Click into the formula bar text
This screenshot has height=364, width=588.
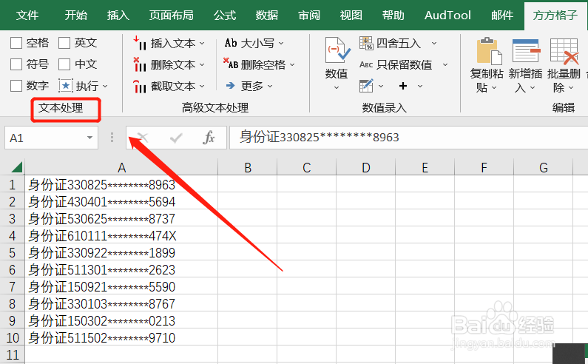[408, 138]
